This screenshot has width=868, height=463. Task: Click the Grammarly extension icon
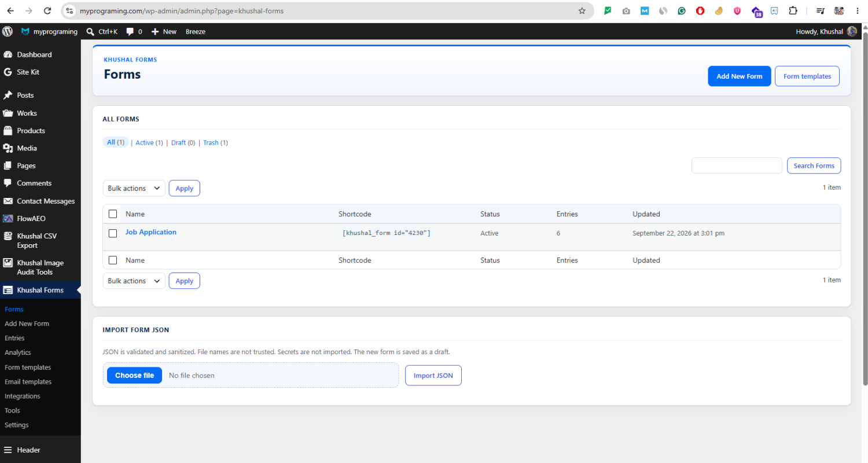(x=682, y=10)
